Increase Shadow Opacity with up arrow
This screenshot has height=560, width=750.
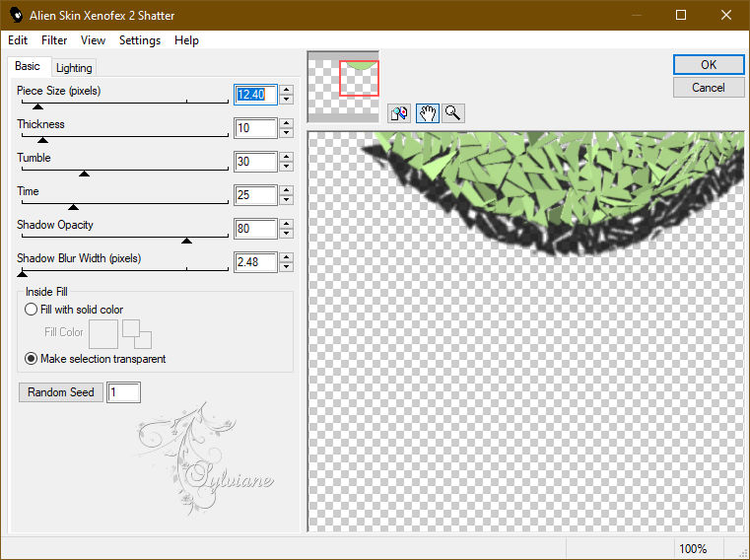(x=286, y=224)
